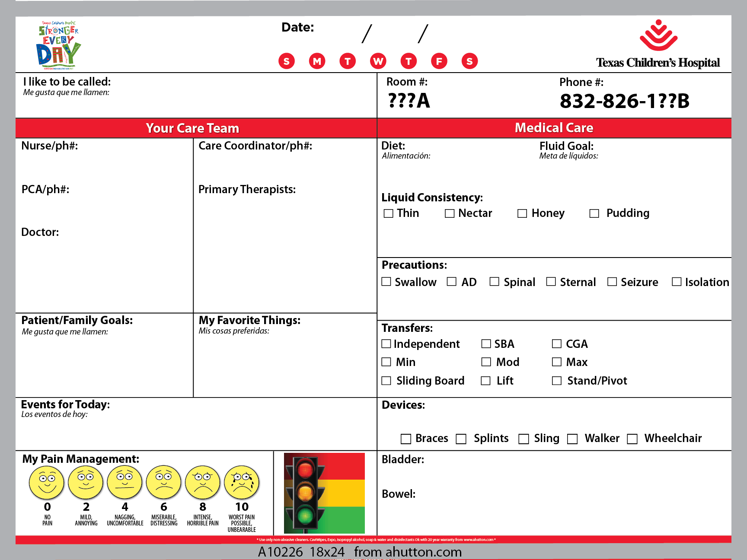Tick the Spinal precaution checkbox

coord(494,282)
